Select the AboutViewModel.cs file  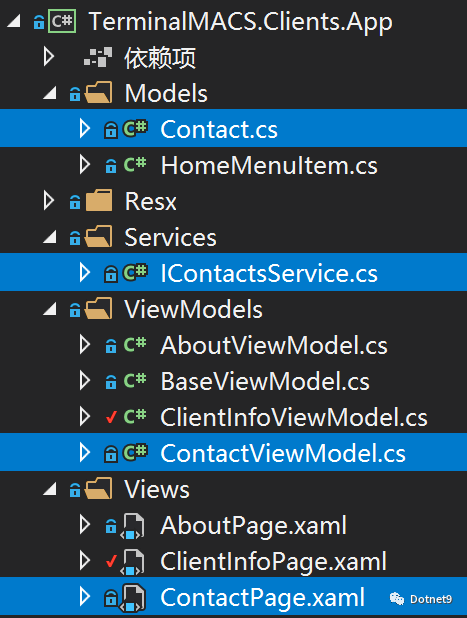274,345
